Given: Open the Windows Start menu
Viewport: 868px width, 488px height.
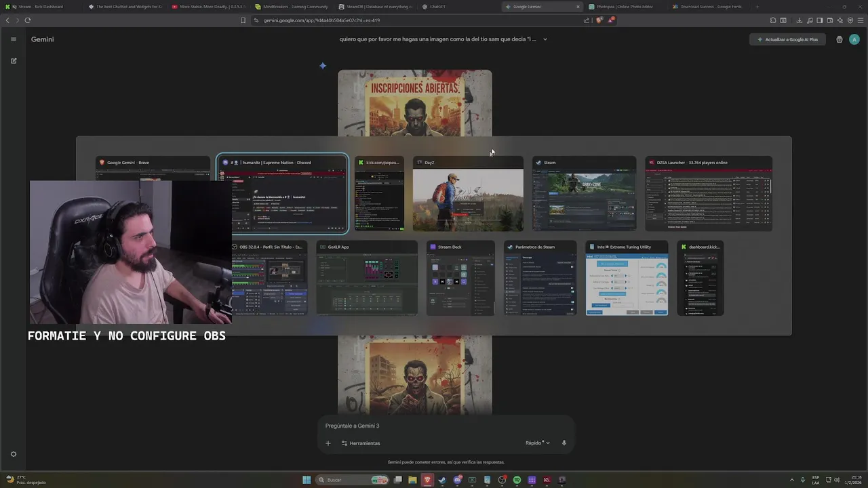Looking at the screenshot, I should (307, 480).
